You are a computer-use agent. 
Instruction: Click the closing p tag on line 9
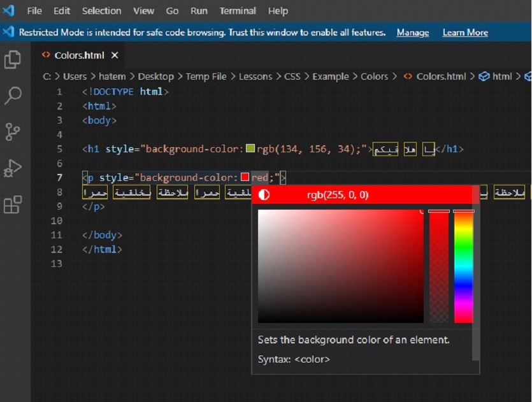click(x=93, y=206)
